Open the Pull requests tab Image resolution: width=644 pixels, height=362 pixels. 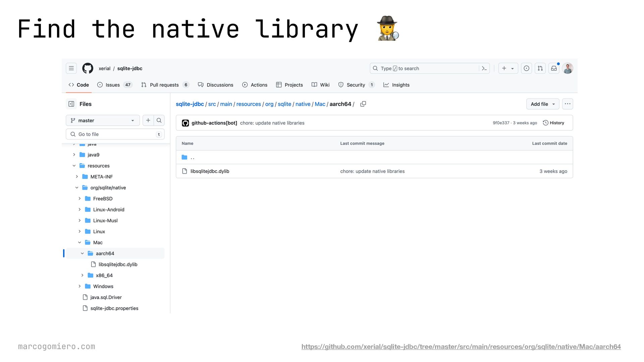point(165,85)
